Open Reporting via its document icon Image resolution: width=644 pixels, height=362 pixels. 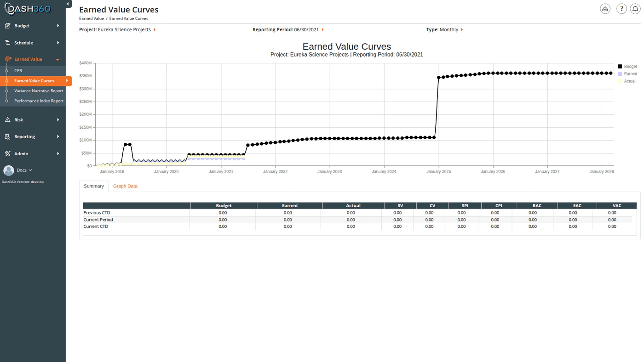point(7,136)
